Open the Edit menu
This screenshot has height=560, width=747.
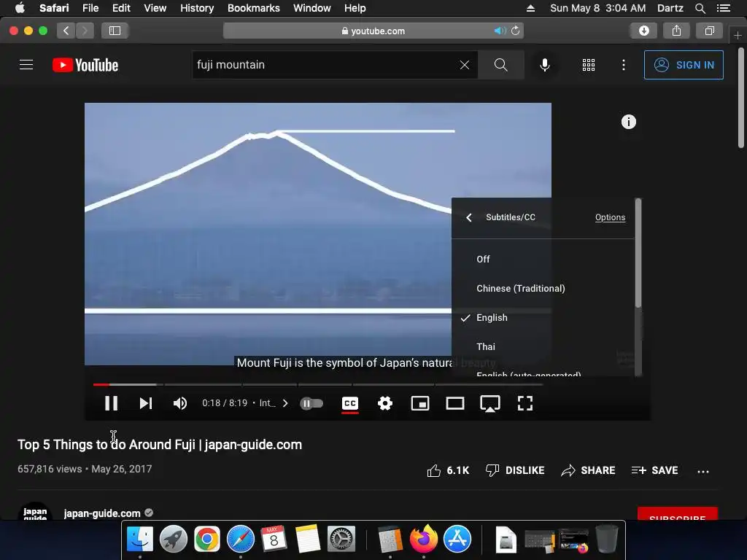pos(121,8)
